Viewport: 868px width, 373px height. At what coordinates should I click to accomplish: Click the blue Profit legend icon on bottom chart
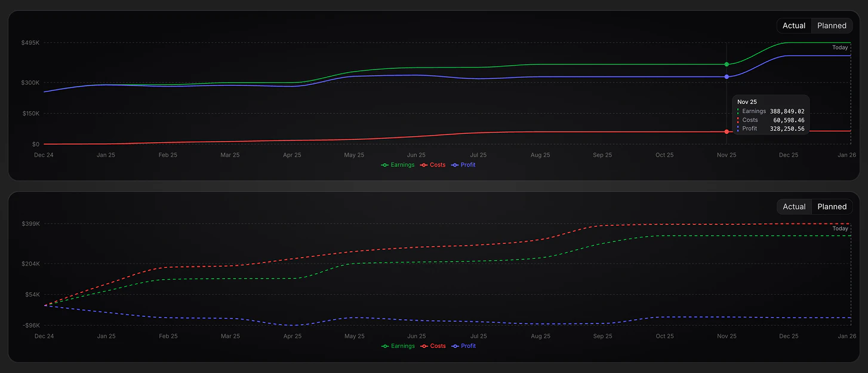pos(455,346)
